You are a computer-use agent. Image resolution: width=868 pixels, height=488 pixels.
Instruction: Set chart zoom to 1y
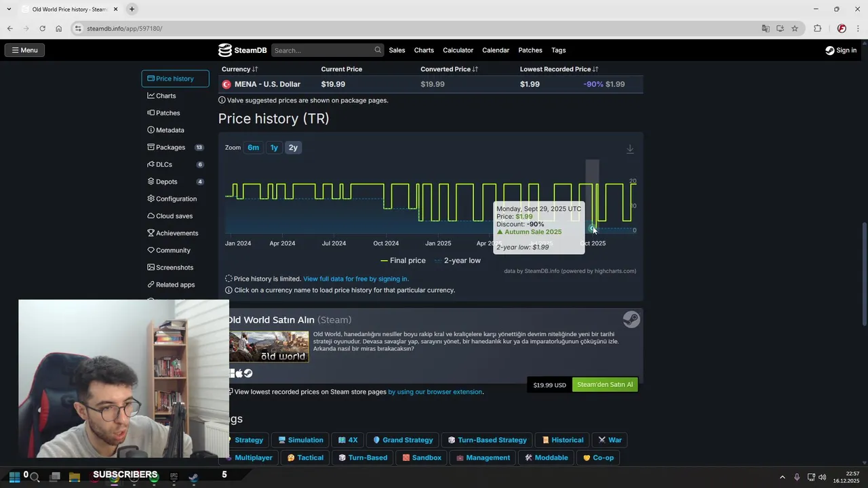274,147
